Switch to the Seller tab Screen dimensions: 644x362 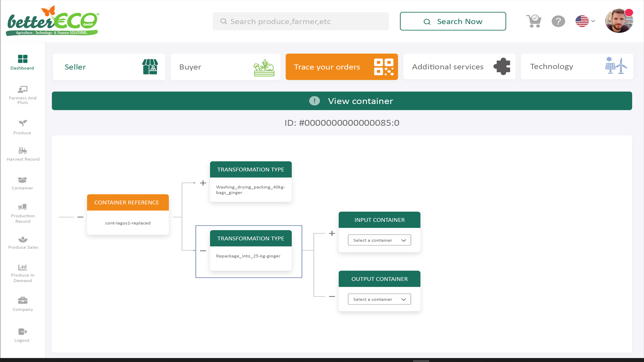click(x=109, y=67)
